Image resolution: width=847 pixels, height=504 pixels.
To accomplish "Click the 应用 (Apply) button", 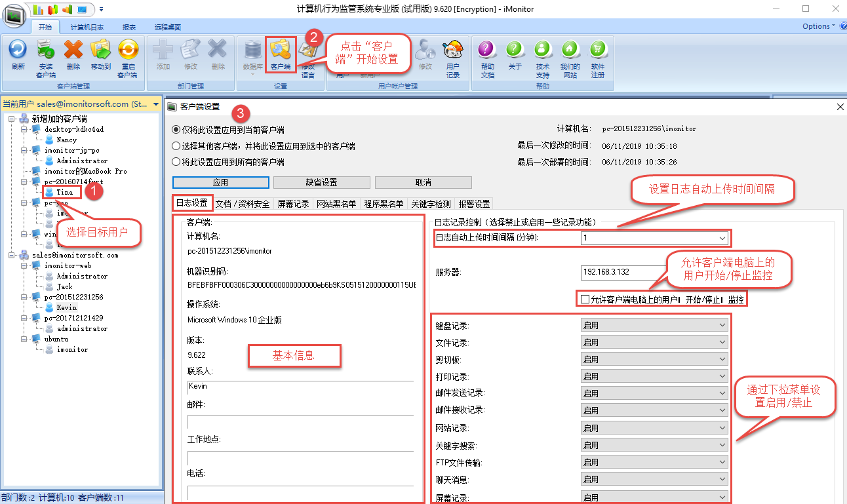I will click(x=221, y=182).
